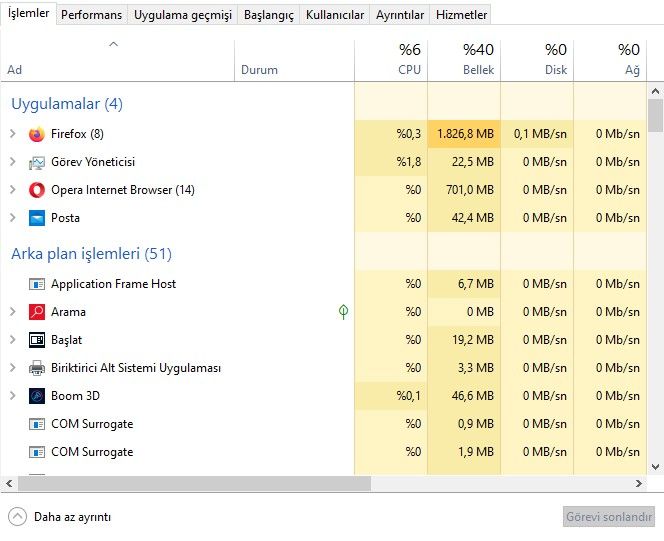This screenshot has height=541, width=664.
Task: Click the Opera Internet Browser icon
Action: click(x=37, y=190)
